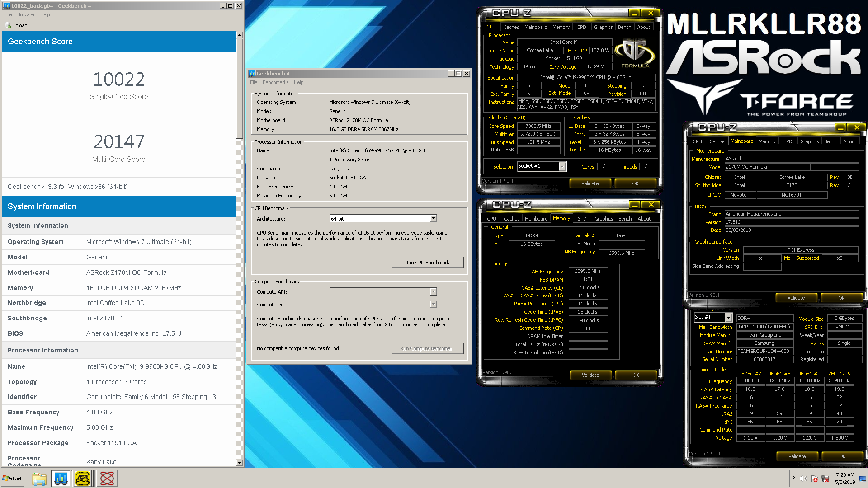Viewport: 868px width, 488px height.
Task: Switch to ASRock CPU-Z taskbar icon
Action: (x=83, y=479)
